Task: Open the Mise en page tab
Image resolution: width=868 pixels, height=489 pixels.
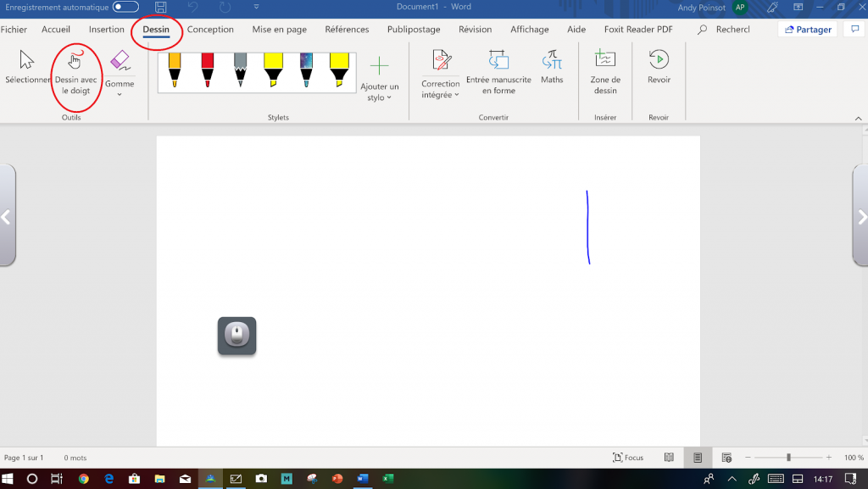Action: (280, 30)
